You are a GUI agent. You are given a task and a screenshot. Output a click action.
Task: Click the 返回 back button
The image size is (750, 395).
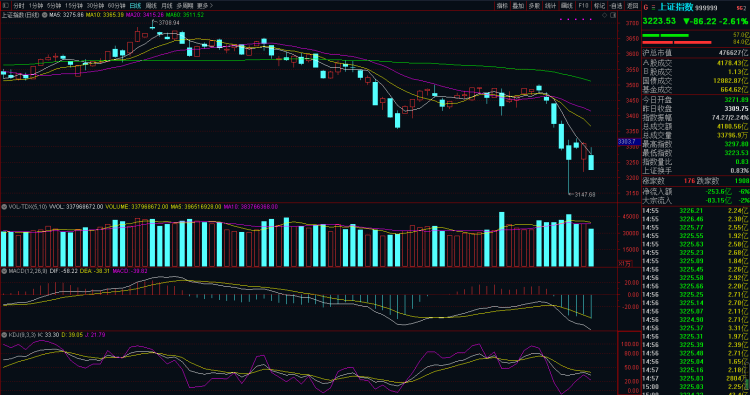click(632, 6)
